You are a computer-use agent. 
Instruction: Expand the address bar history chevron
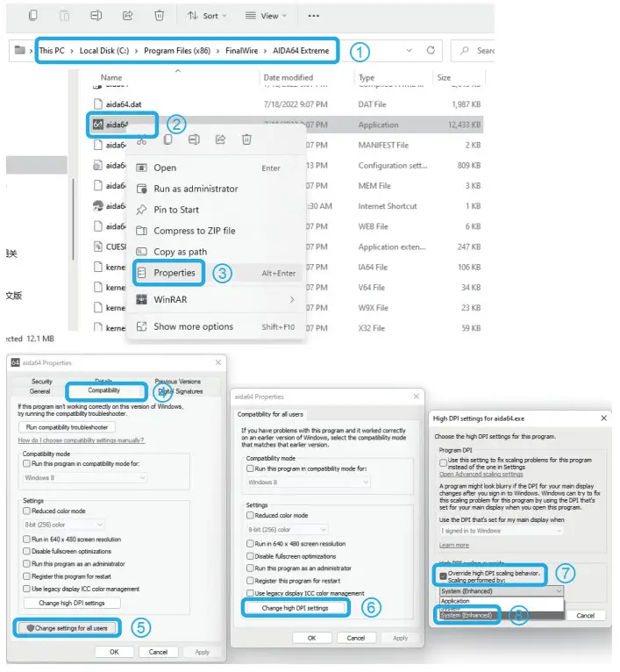410,50
